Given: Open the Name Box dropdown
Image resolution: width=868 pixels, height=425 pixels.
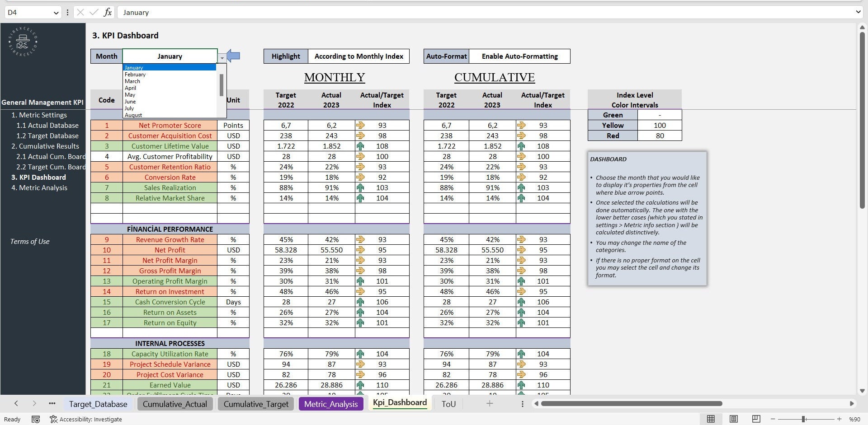Looking at the screenshot, I should [x=55, y=12].
